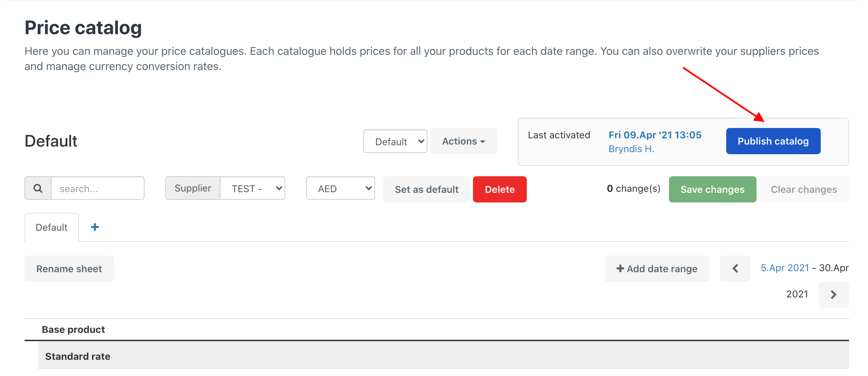
Task: Click Publish catalog button
Action: [x=773, y=141]
